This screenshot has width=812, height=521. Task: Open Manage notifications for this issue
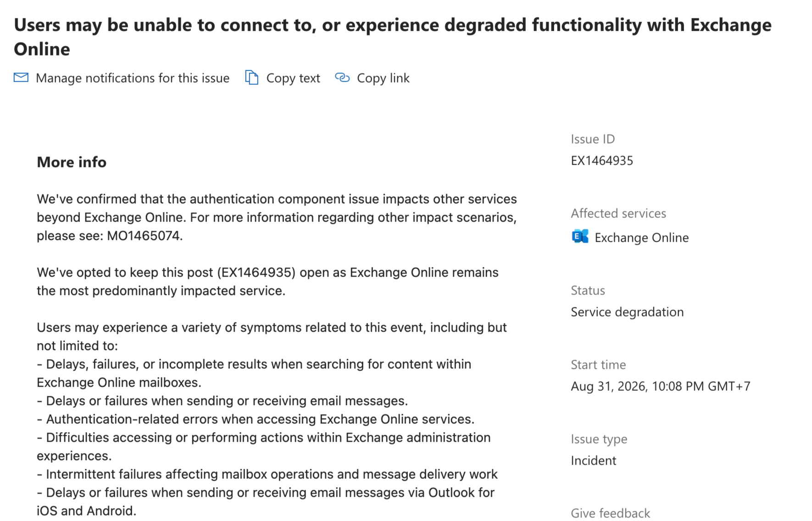click(x=133, y=78)
